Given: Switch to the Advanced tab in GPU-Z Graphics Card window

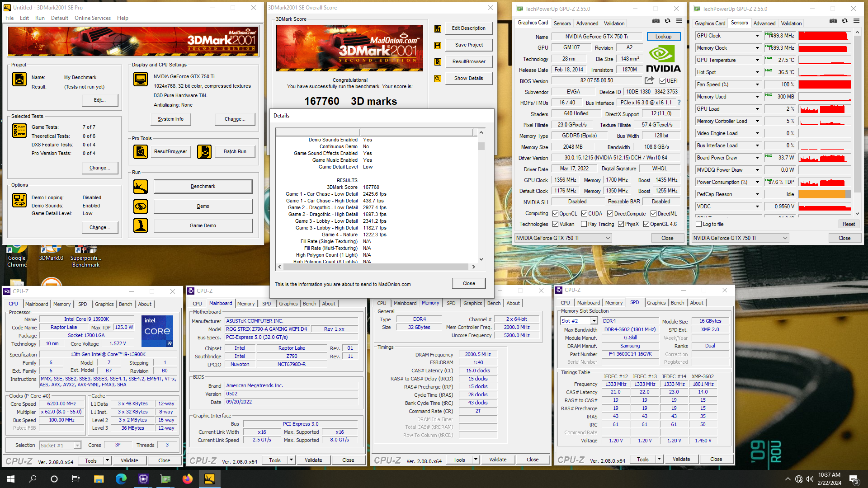Looking at the screenshot, I should click(587, 23).
